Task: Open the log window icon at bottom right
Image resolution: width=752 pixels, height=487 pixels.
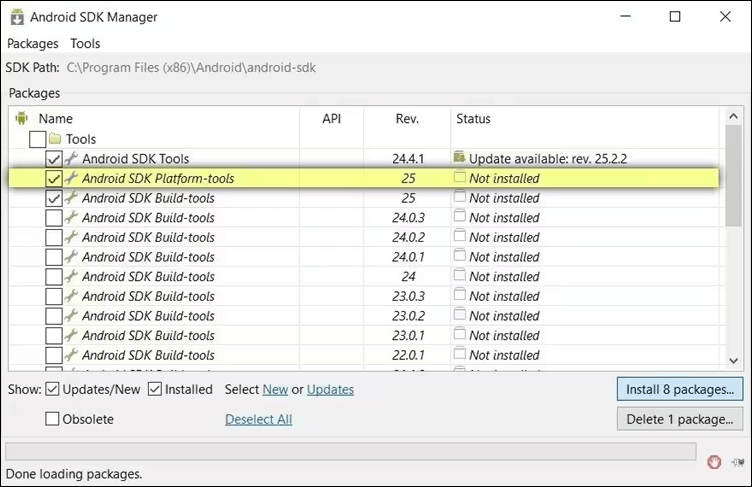Action: click(737, 461)
